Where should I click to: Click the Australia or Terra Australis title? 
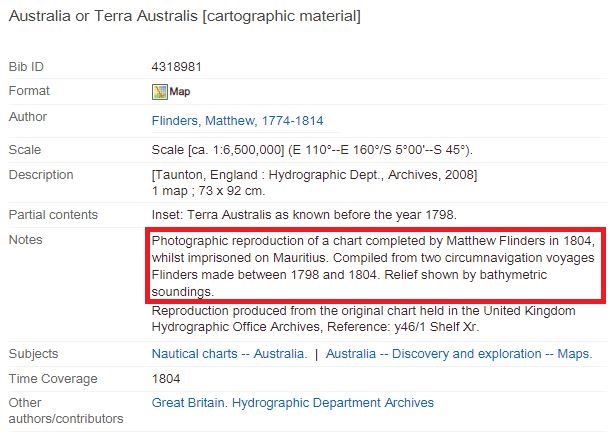pos(185,16)
